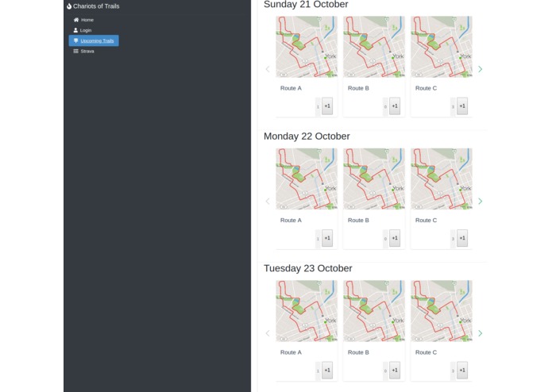Open Sunday Route C map thumbnail
This screenshot has height=392, width=552.
(x=442, y=47)
